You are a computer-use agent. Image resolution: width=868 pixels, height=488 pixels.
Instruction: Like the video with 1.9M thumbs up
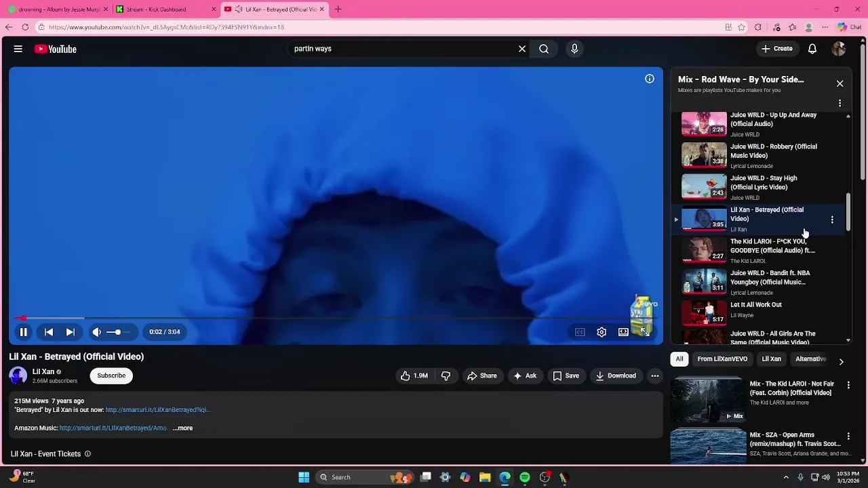click(414, 375)
